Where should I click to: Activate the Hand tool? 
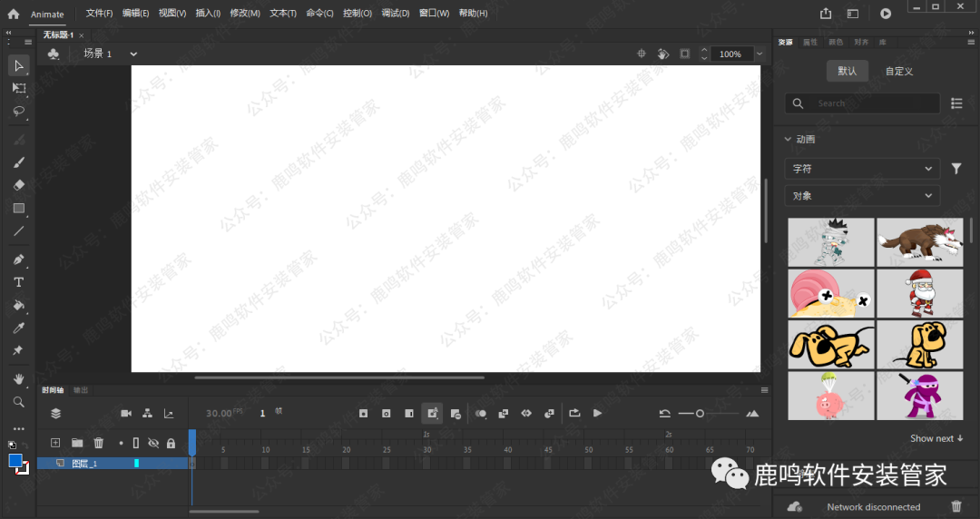click(18, 377)
